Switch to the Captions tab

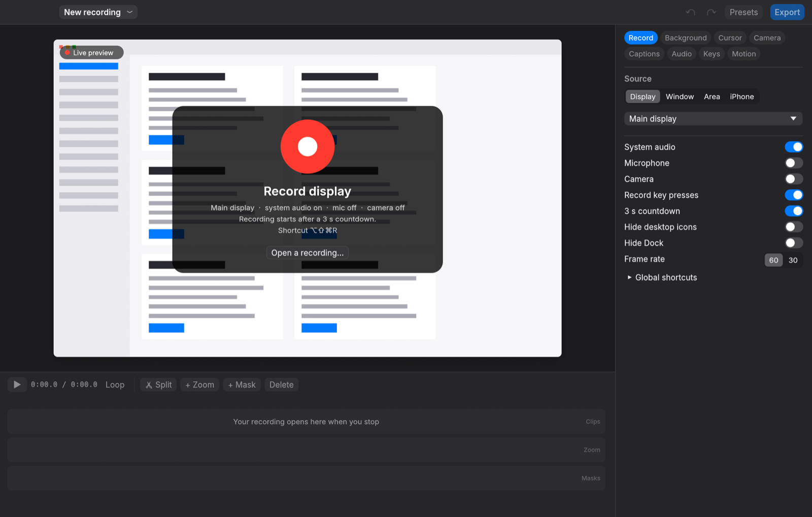pyautogui.click(x=644, y=54)
